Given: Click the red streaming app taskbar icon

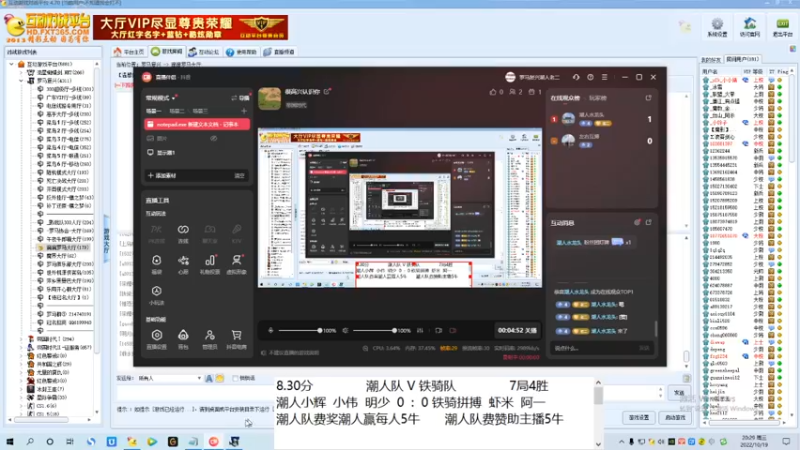Looking at the screenshot, I should click(213, 442).
